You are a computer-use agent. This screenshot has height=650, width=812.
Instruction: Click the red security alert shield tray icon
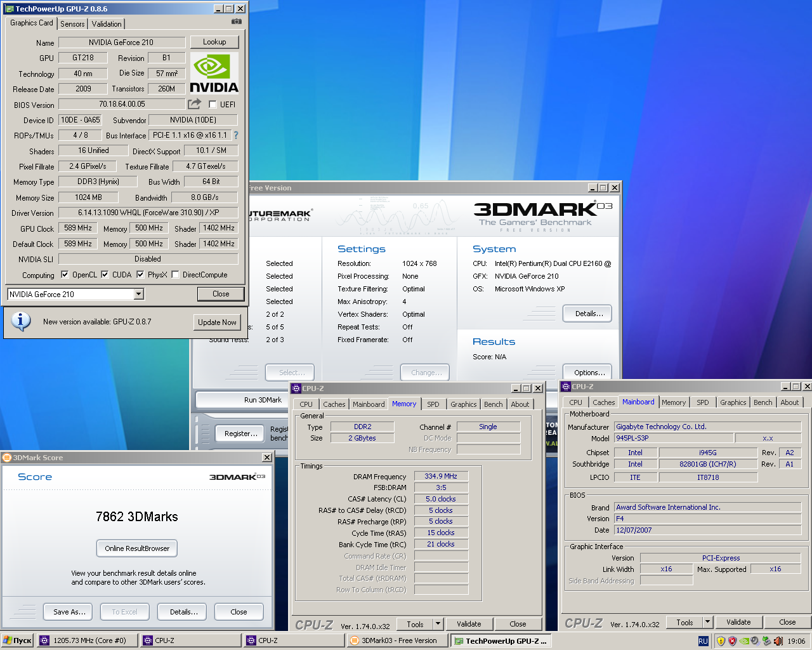(x=732, y=641)
